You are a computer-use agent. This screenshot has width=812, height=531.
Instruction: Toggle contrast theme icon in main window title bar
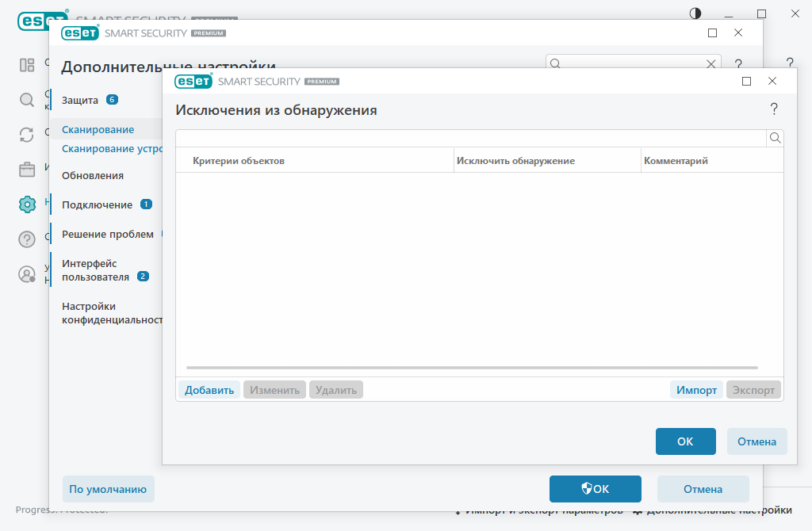pos(695,13)
